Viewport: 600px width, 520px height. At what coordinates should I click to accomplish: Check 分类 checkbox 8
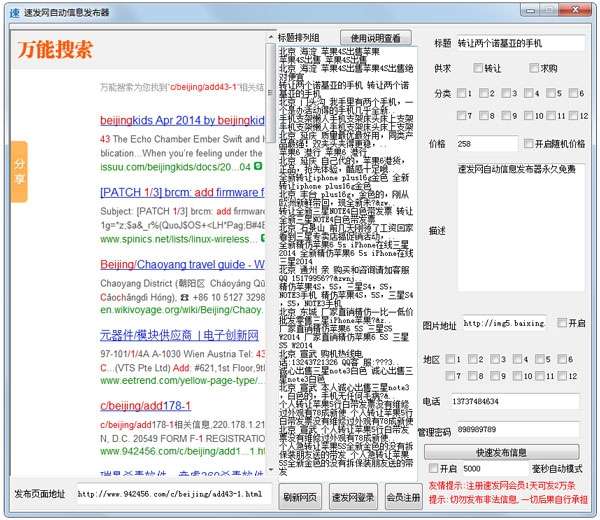tap(483, 115)
